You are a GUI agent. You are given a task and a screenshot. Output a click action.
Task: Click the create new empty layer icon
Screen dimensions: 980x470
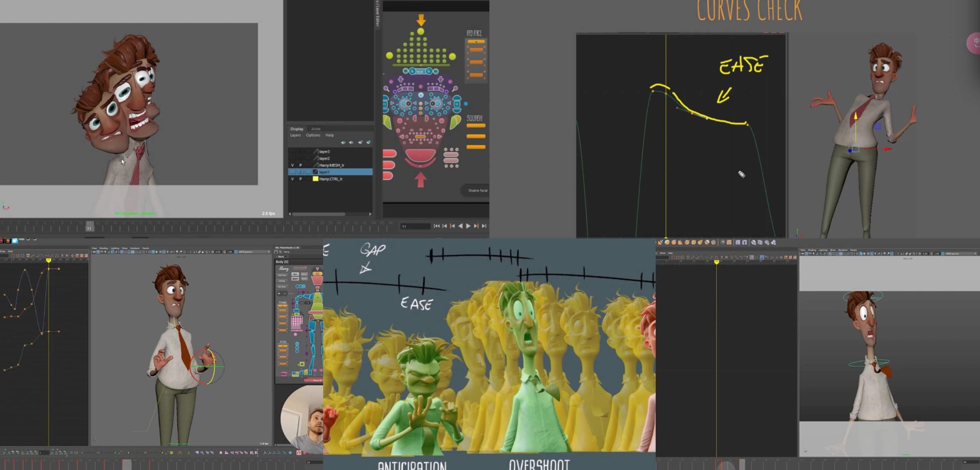(360, 142)
